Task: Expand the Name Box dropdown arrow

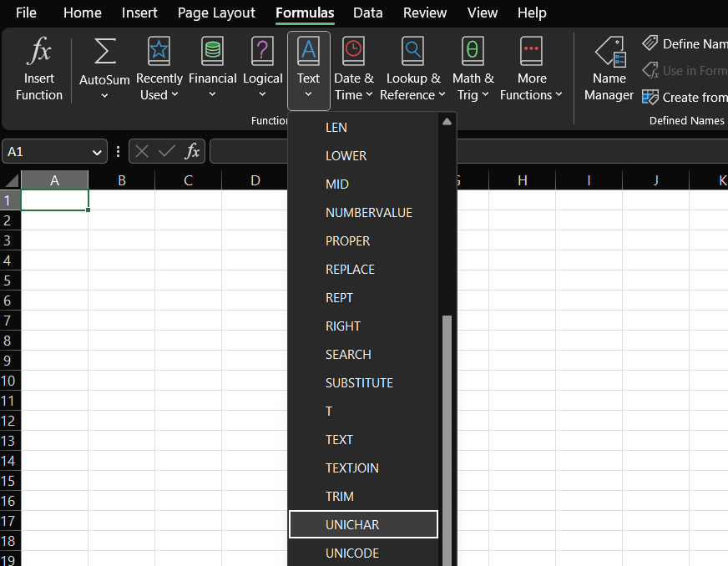Action: point(97,151)
